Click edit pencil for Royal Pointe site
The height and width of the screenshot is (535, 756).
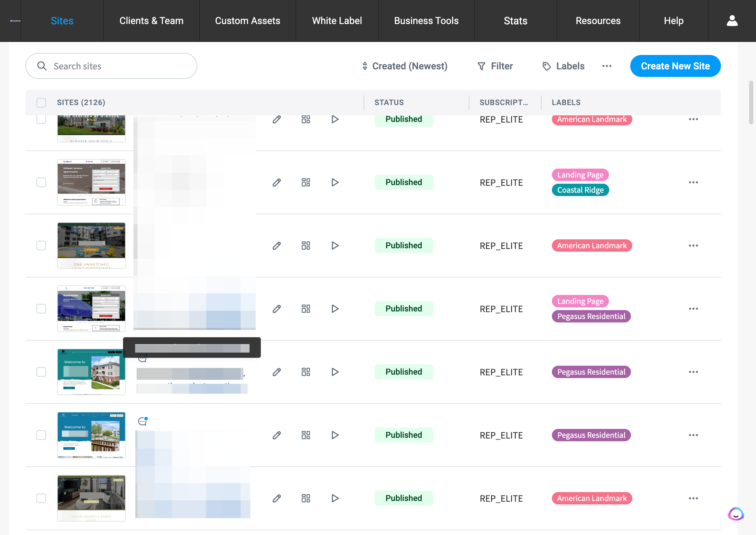277,309
